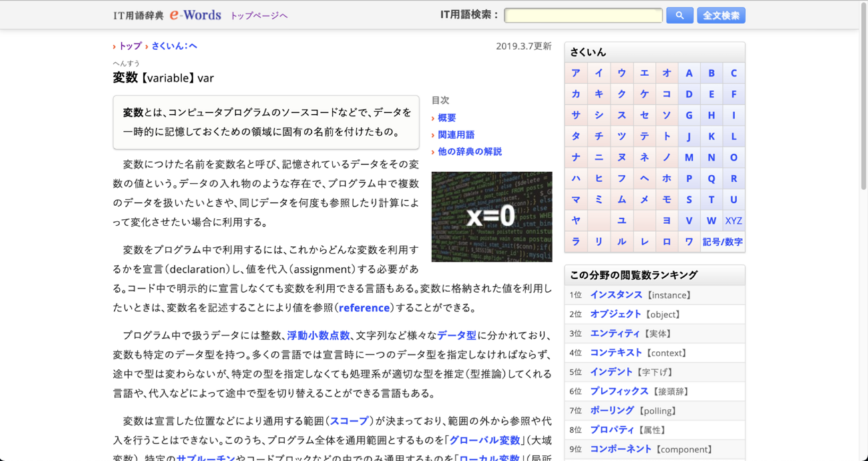Screen dimensions: 868x461
Task: Select index letter A
Action: (689, 73)
